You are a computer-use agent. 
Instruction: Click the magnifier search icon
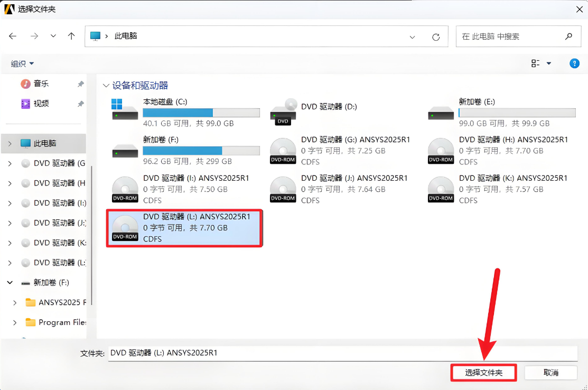568,36
